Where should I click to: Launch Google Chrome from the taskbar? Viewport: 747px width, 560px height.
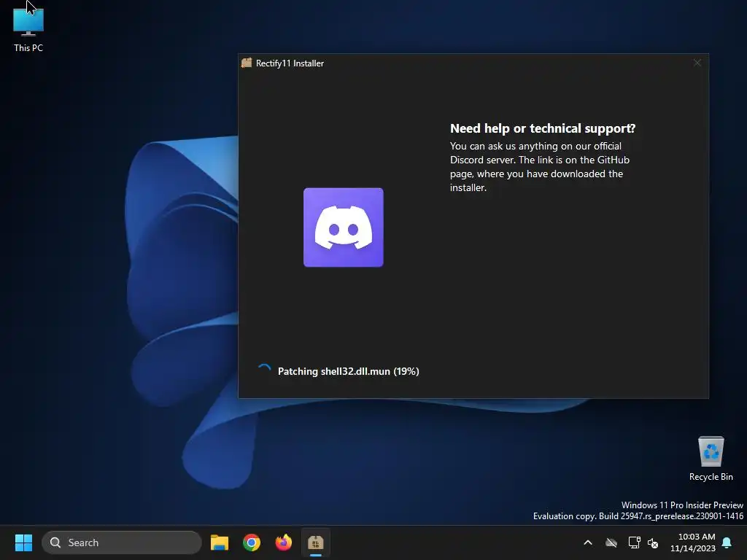pos(252,542)
